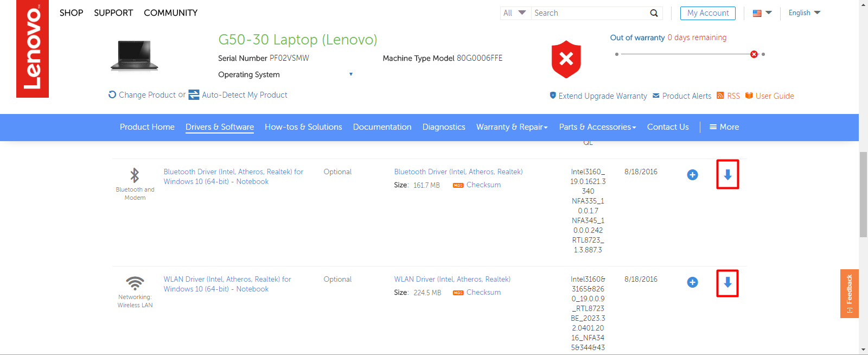868x355 pixels.
Task: Click into the Search input field
Action: pos(590,13)
